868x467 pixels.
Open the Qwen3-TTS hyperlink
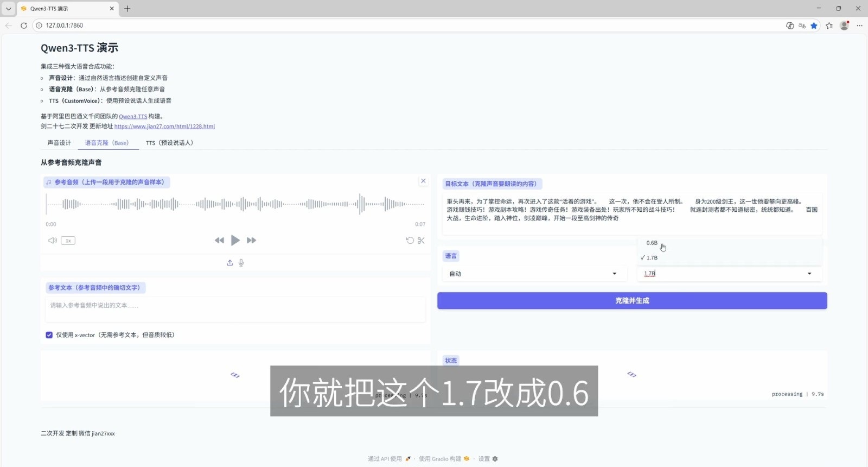point(133,117)
